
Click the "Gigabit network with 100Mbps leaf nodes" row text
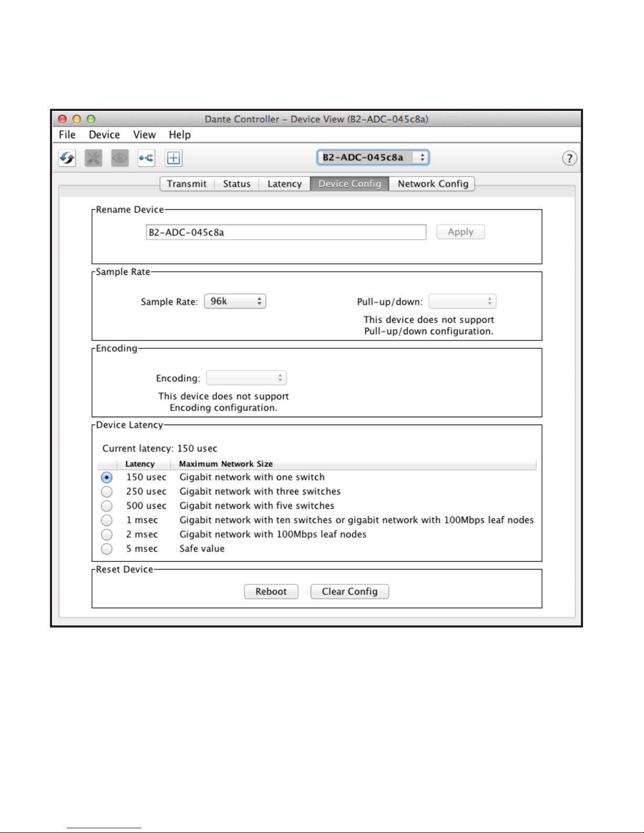[273, 534]
